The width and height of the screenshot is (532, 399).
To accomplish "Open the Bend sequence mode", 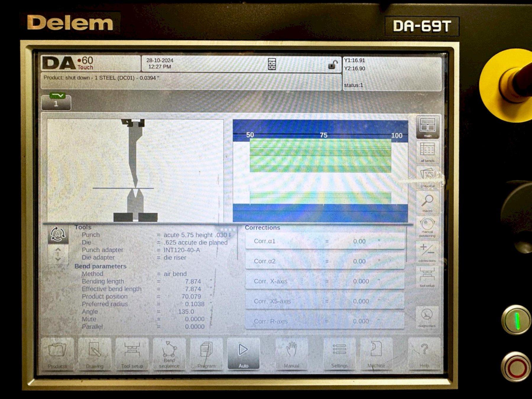I will [169, 354].
